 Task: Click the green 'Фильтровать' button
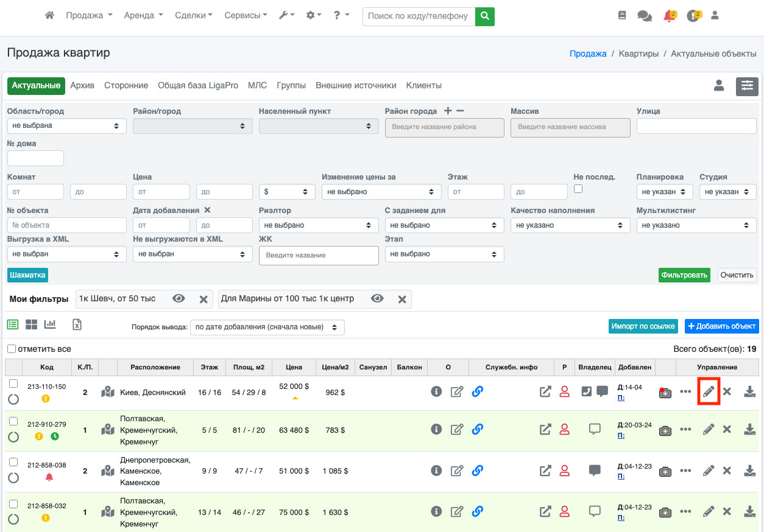[x=685, y=275]
